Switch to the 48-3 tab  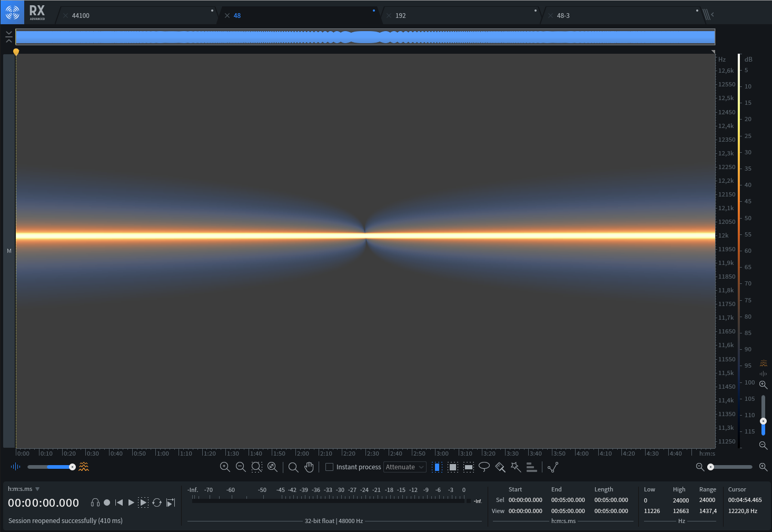[x=623, y=16]
